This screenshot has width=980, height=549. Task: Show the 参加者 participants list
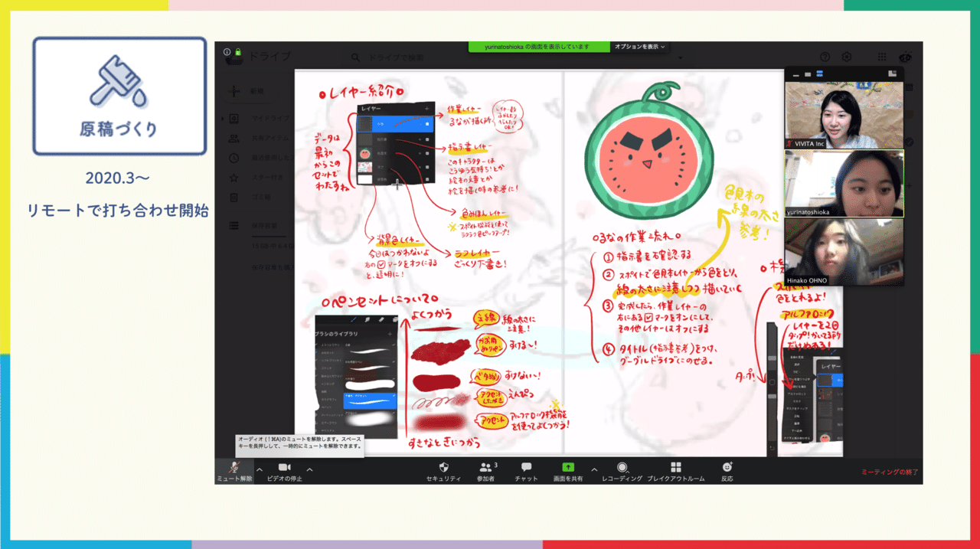point(486,471)
